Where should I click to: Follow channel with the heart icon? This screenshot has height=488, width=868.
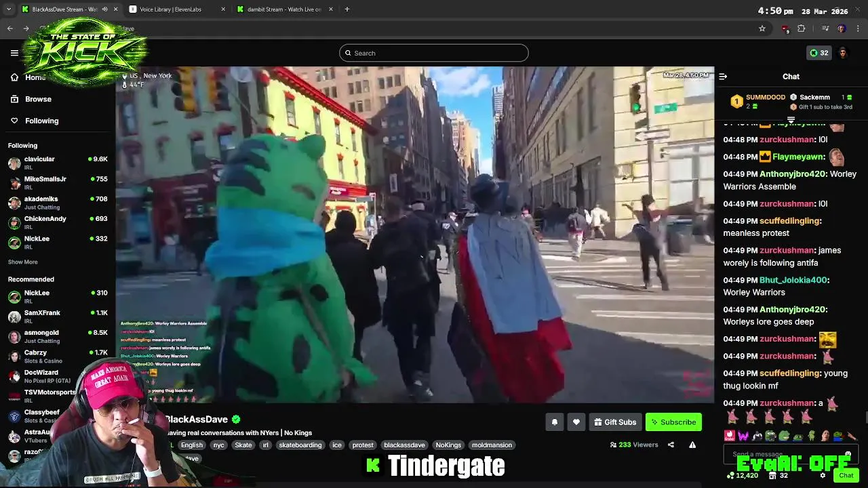click(576, 422)
